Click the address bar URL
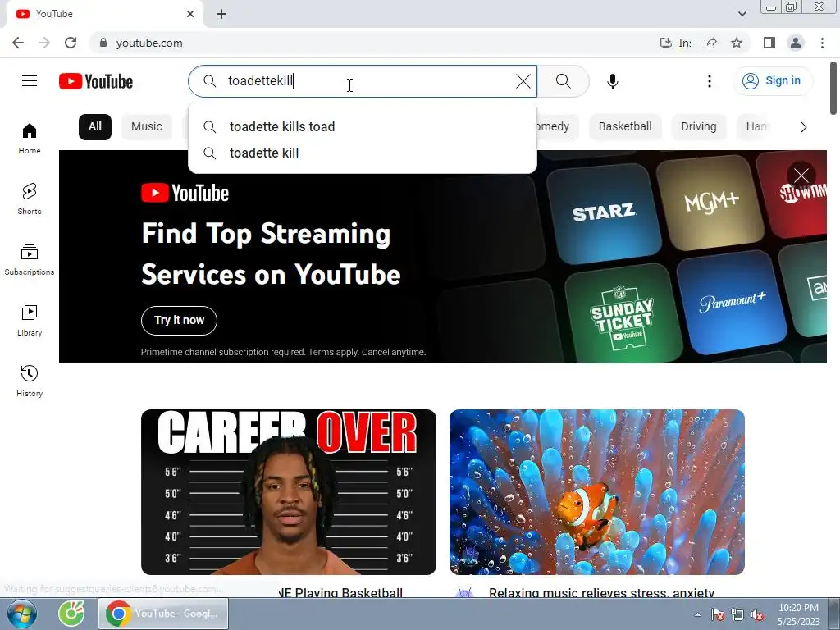840x630 pixels. (x=149, y=43)
